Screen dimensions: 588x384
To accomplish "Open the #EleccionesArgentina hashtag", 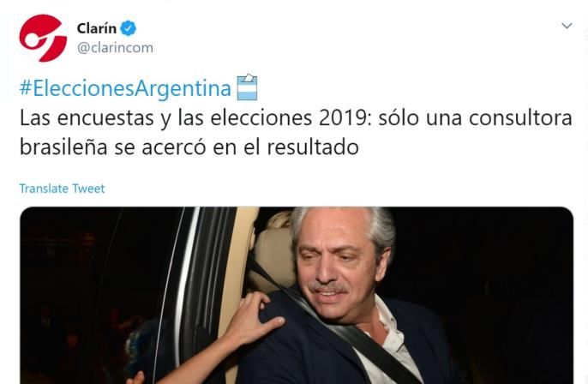I will point(125,88).
